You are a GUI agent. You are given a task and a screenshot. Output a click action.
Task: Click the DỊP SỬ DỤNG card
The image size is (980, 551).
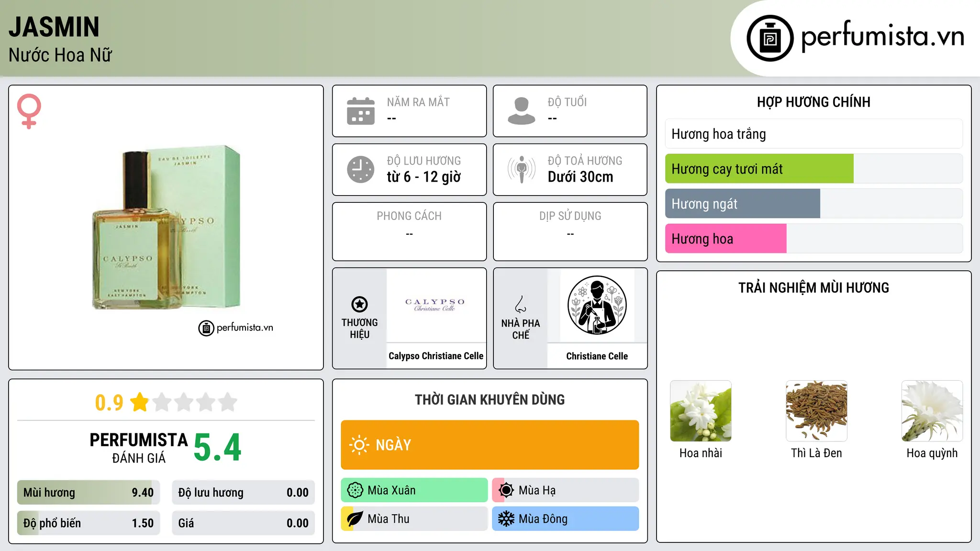[570, 231]
